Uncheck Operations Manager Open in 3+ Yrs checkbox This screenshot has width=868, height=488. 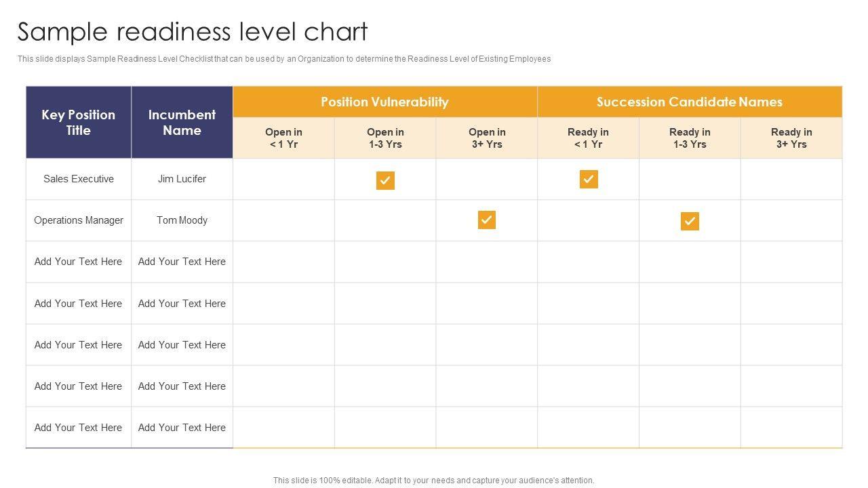[487, 220]
